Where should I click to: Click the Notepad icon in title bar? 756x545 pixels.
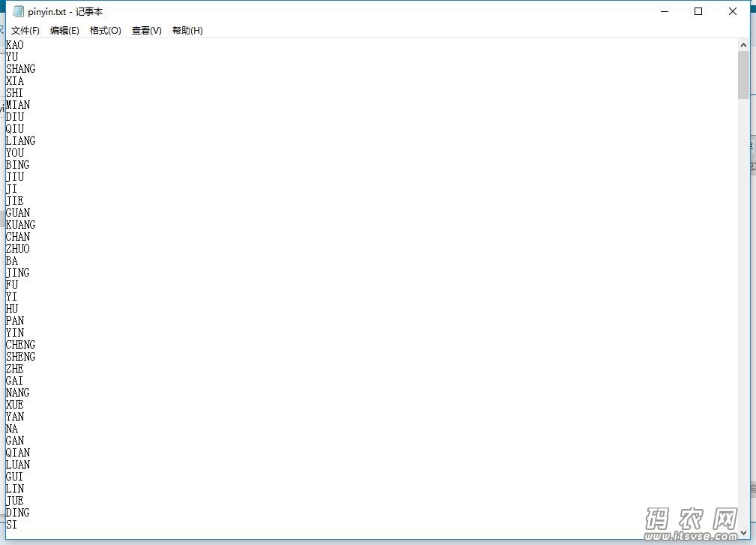click(x=18, y=11)
